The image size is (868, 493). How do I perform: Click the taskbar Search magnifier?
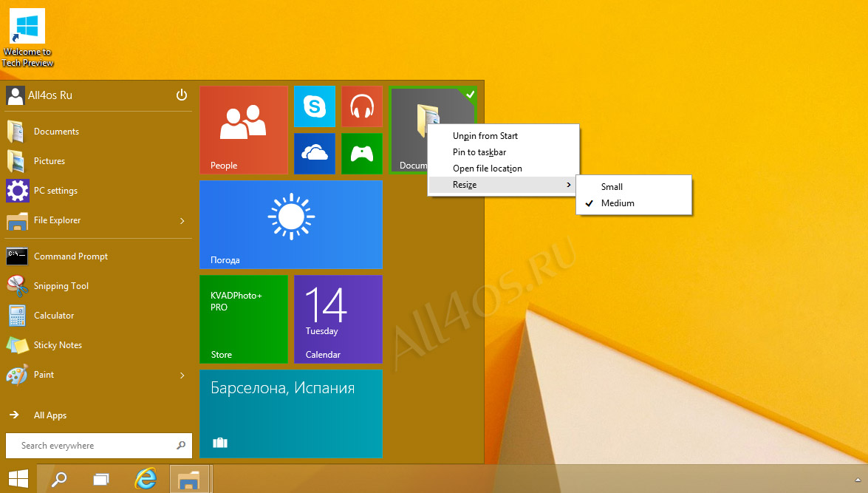pos(58,479)
